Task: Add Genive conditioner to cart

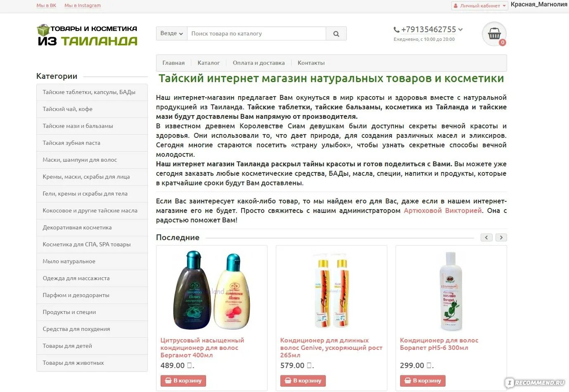Action: click(303, 381)
